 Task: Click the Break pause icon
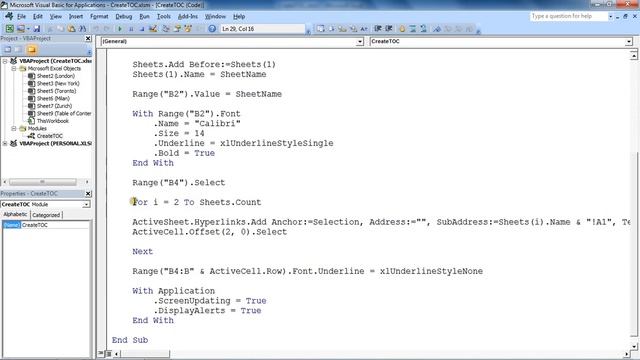(x=131, y=29)
